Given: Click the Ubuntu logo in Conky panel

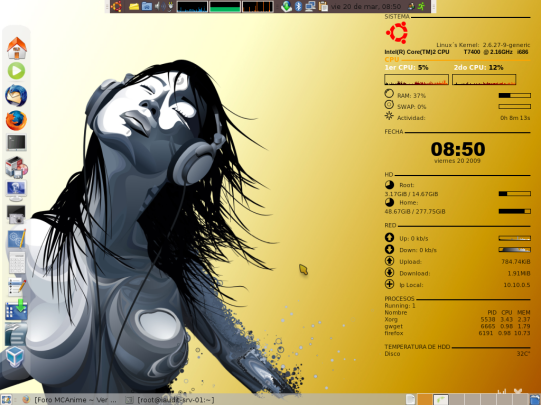Looking at the screenshot, I should (397, 32).
